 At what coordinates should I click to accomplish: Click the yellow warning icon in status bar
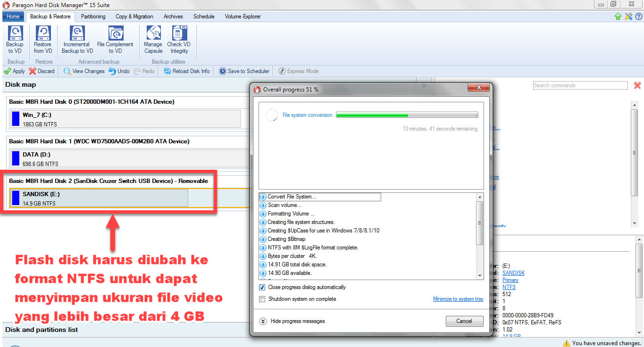tap(567, 343)
